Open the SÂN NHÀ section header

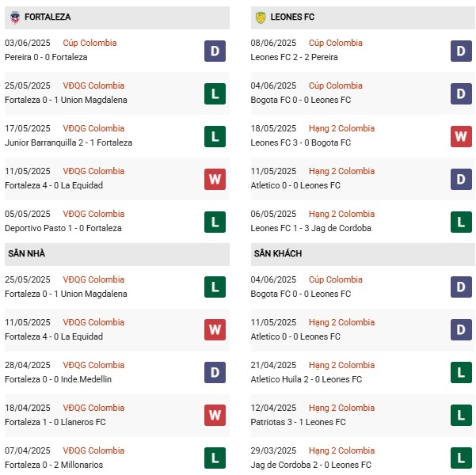click(x=117, y=254)
